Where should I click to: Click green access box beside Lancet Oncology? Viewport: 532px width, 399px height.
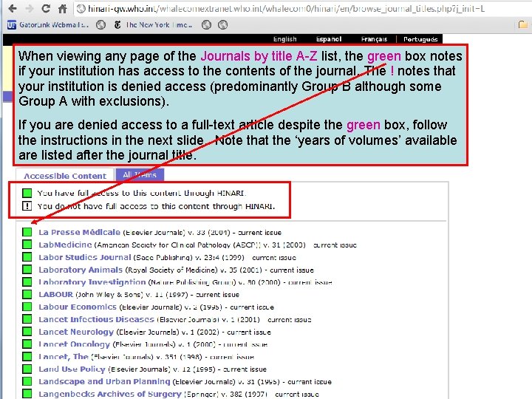(x=27, y=344)
